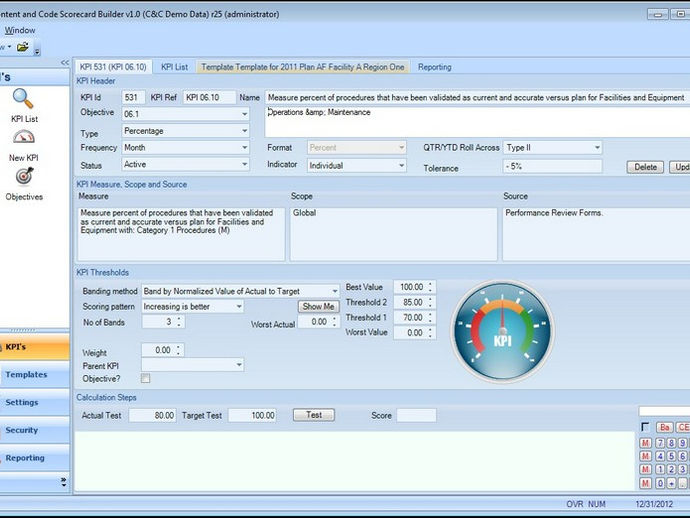Open the Banding method dropdown

[335, 291]
